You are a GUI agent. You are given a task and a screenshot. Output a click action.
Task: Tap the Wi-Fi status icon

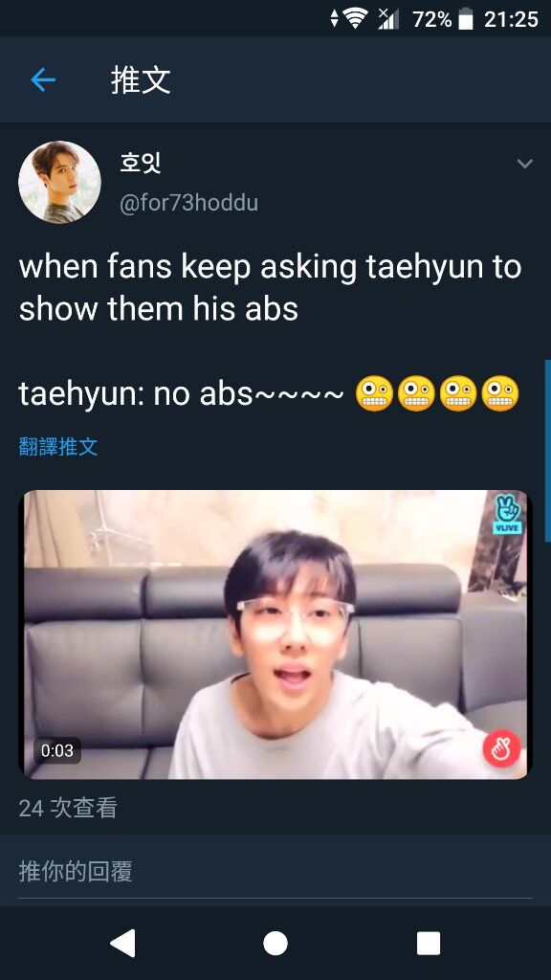click(356, 19)
